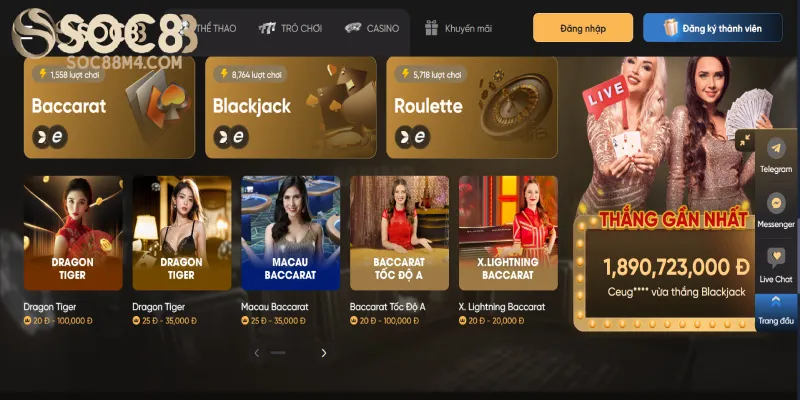This screenshot has width=800, height=400.
Task: Open the Roulette category card
Action: click(x=472, y=108)
